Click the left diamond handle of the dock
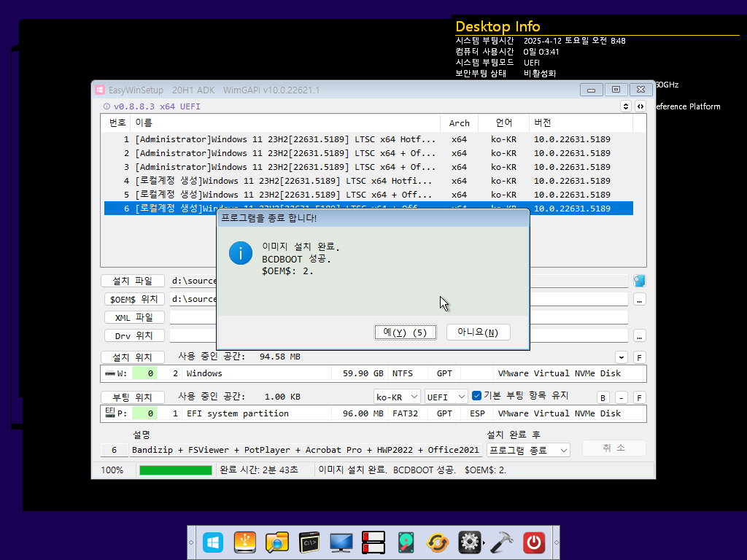The image size is (747, 560). tap(192, 542)
